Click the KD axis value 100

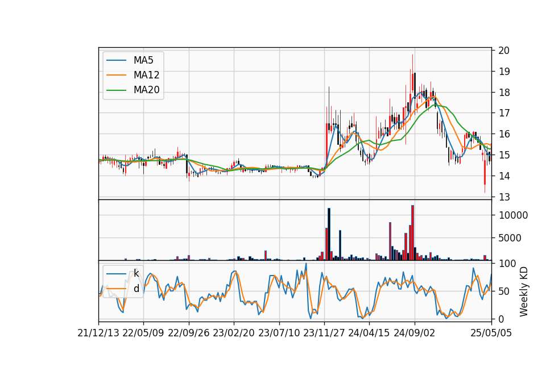coord(507,263)
